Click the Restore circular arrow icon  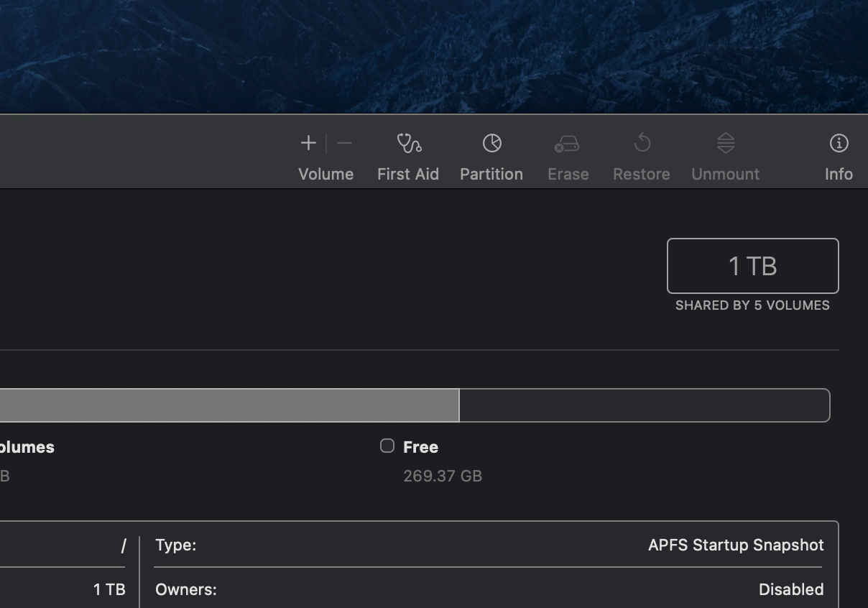[642, 144]
